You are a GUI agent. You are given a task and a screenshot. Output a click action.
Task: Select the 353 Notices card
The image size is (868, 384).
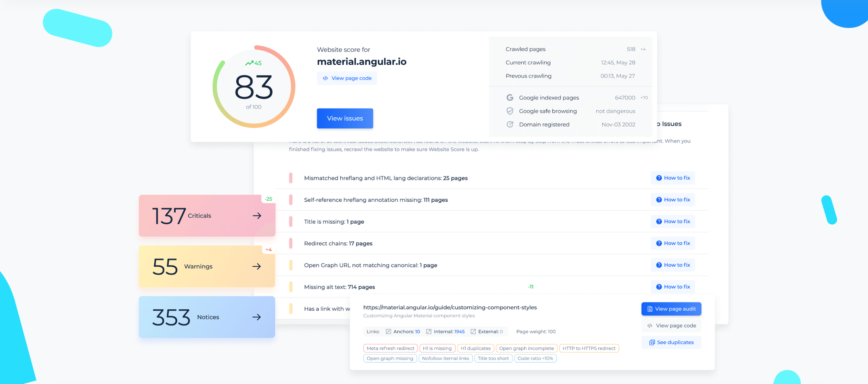click(207, 317)
